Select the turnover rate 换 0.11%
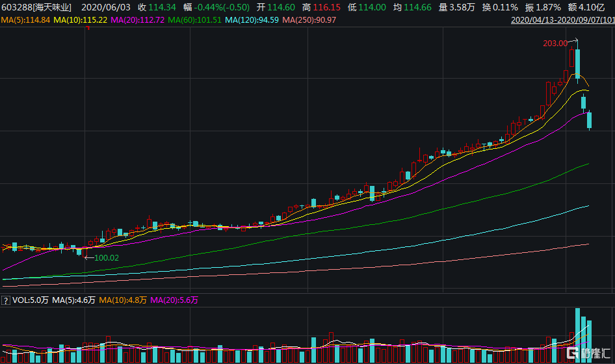Viewport: 615px width, 364px height. click(x=500, y=7)
